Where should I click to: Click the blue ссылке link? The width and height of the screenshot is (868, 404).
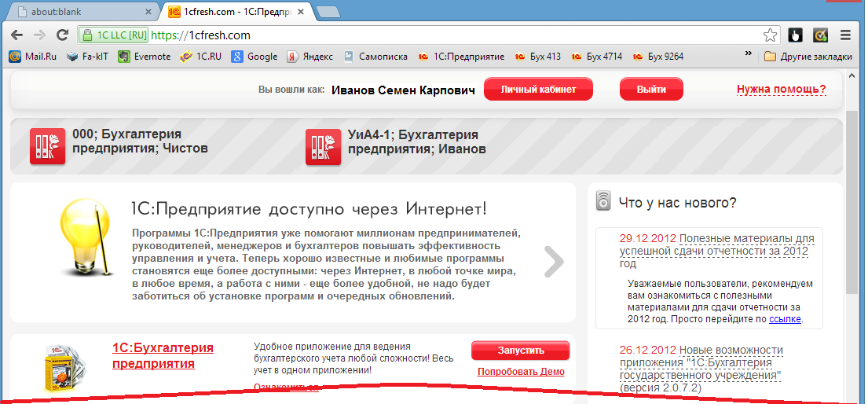(785, 319)
